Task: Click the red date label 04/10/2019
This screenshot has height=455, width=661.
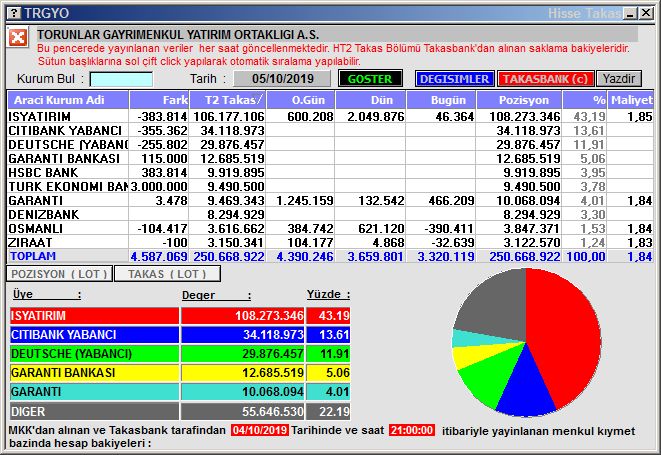Action: pos(260,430)
